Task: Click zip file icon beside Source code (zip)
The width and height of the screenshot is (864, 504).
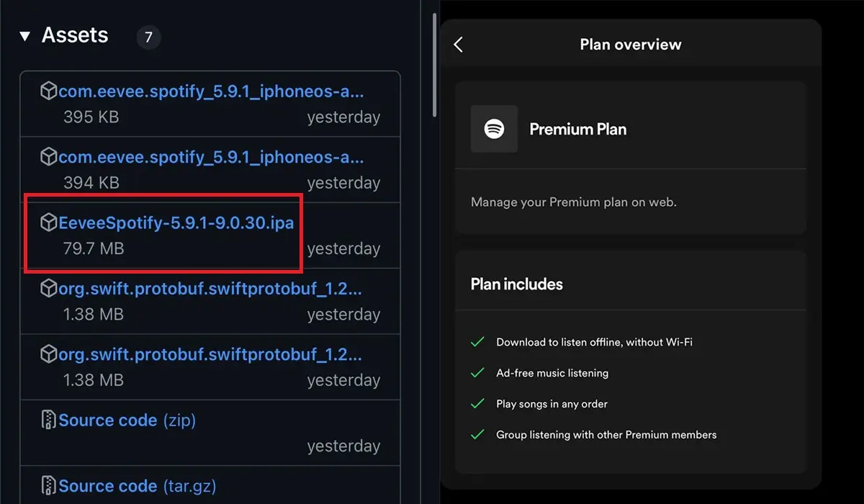Action: [48, 420]
